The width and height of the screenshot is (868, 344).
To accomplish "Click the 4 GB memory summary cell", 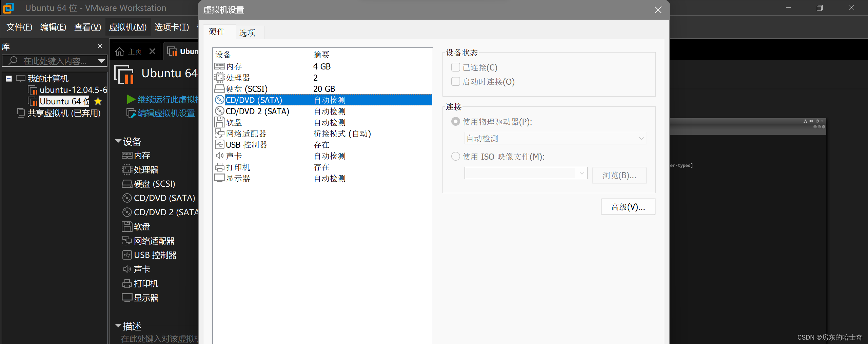I will (x=322, y=66).
